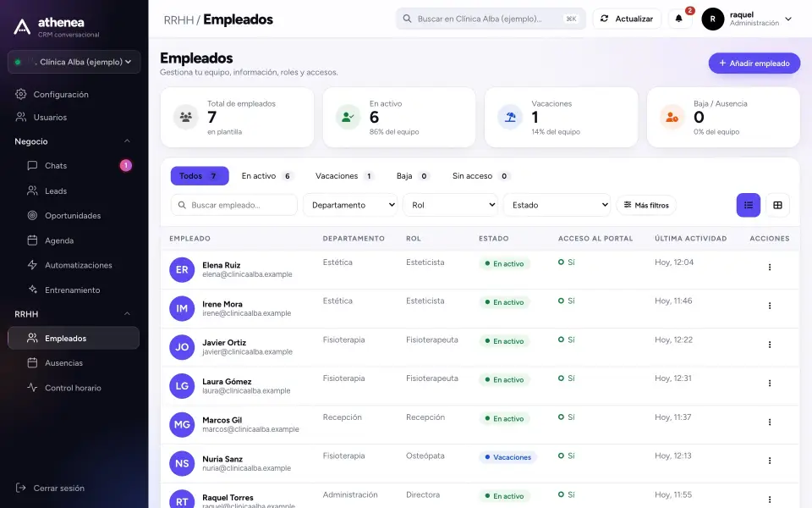
Task: Open actions menu for Elena Ruiz
Action: point(770,268)
